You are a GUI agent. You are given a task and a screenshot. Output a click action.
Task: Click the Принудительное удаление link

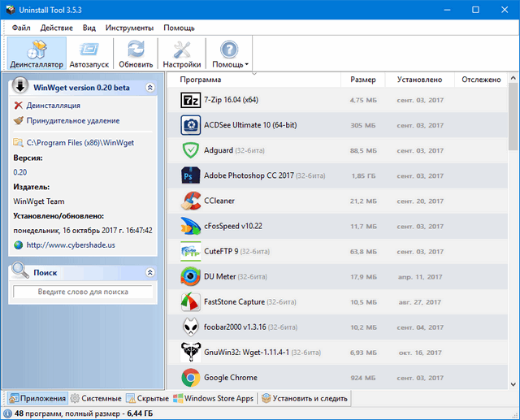coord(72,120)
